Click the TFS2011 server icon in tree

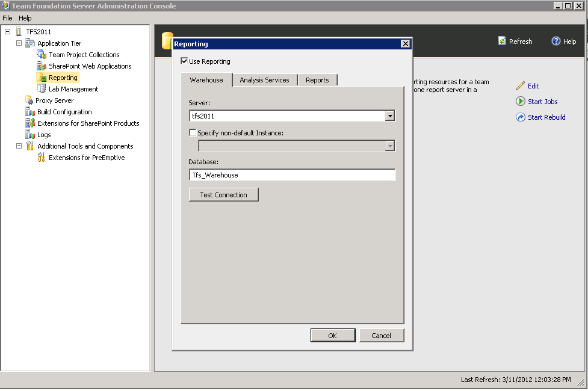coord(19,32)
